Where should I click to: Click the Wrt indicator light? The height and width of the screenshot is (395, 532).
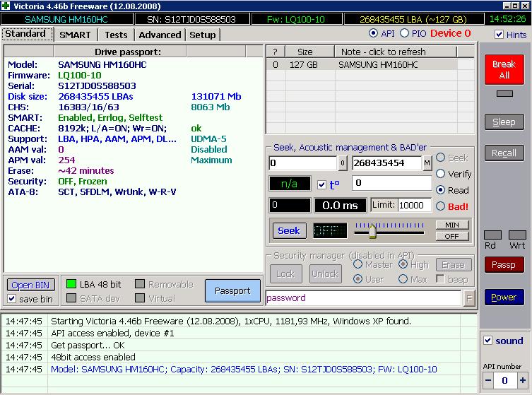click(x=517, y=235)
